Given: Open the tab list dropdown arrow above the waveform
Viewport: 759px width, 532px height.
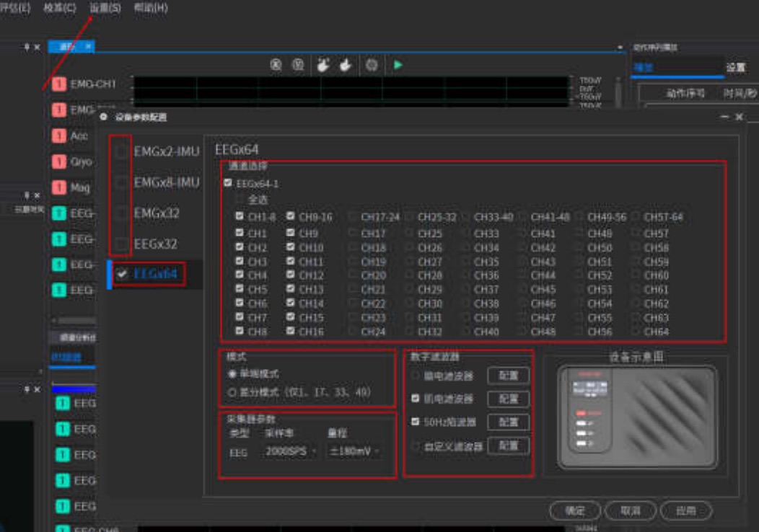Looking at the screenshot, I should [x=620, y=47].
